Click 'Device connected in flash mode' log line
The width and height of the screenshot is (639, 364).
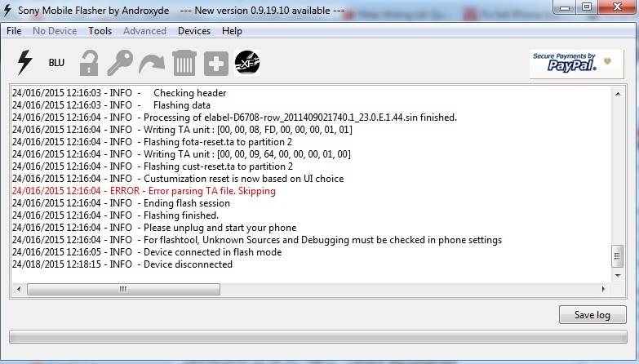[x=147, y=252]
